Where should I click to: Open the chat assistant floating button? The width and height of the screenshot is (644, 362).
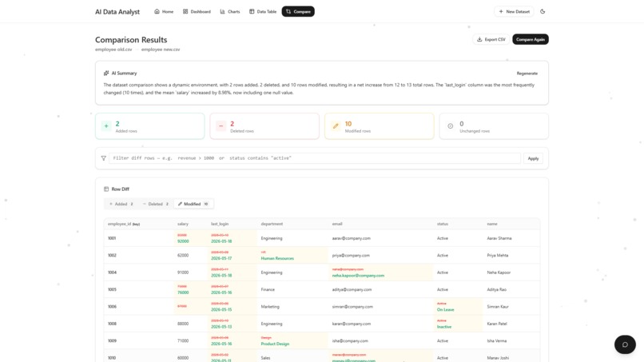pyautogui.click(x=625, y=344)
